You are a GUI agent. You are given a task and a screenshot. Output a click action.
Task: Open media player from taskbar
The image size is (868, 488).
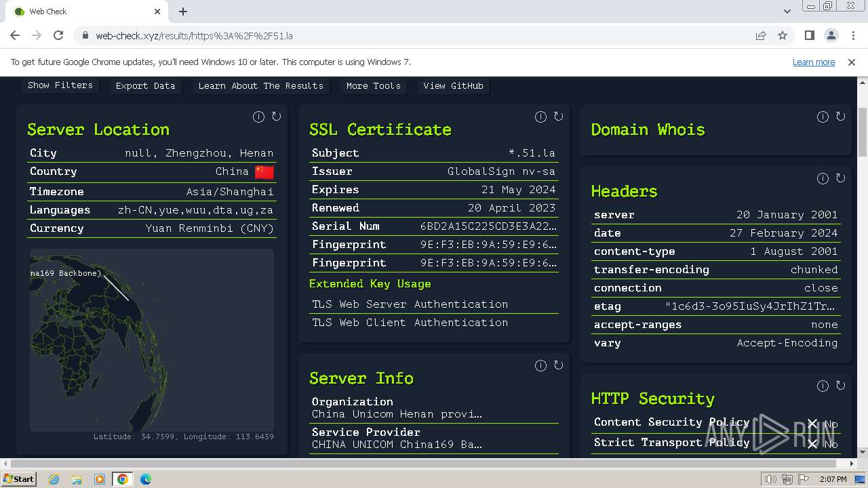100,479
